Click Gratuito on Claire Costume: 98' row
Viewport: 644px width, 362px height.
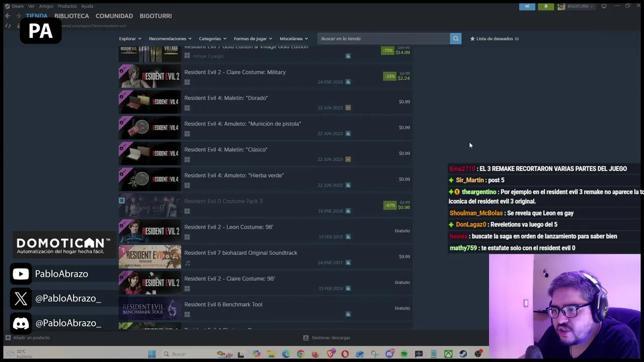pyautogui.click(x=402, y=283)
